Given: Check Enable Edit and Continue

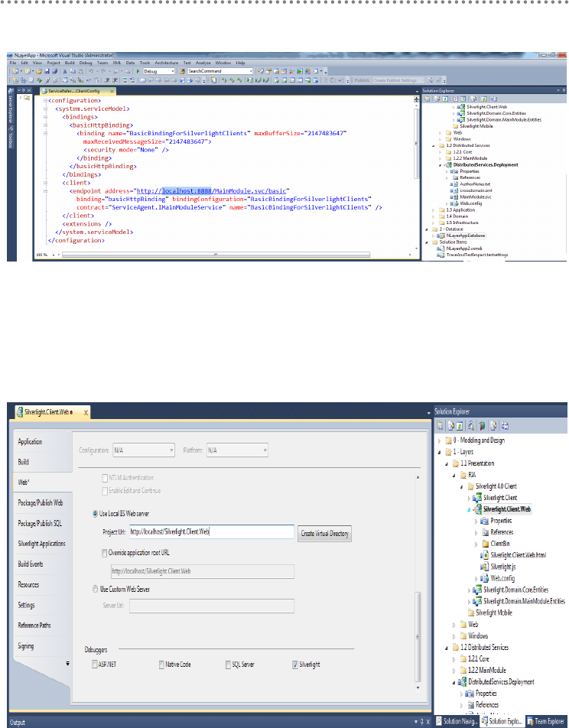Looking at the screenshot, I should [105, 491].
